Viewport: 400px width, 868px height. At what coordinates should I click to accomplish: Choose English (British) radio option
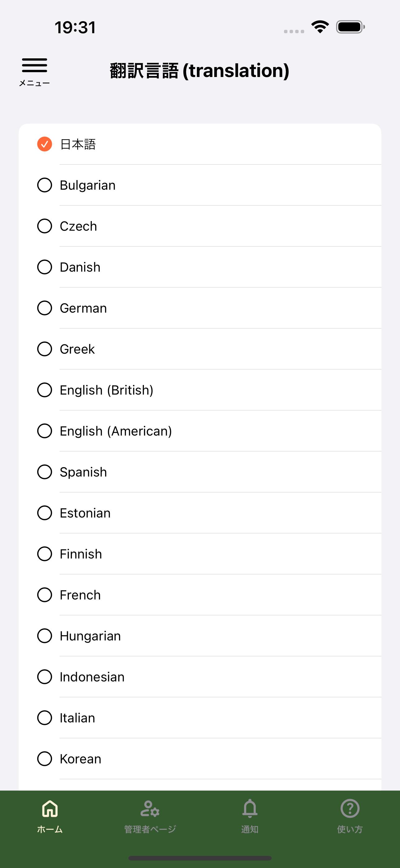44,390
